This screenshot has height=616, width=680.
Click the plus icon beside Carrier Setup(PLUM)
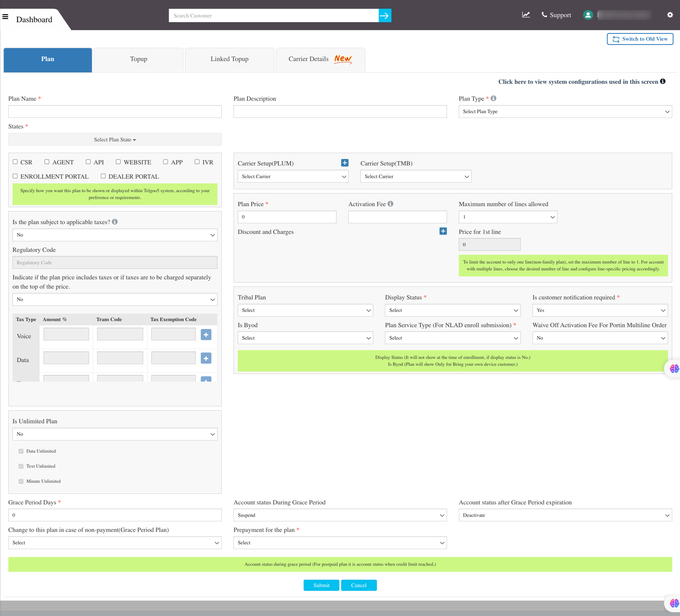345,163
